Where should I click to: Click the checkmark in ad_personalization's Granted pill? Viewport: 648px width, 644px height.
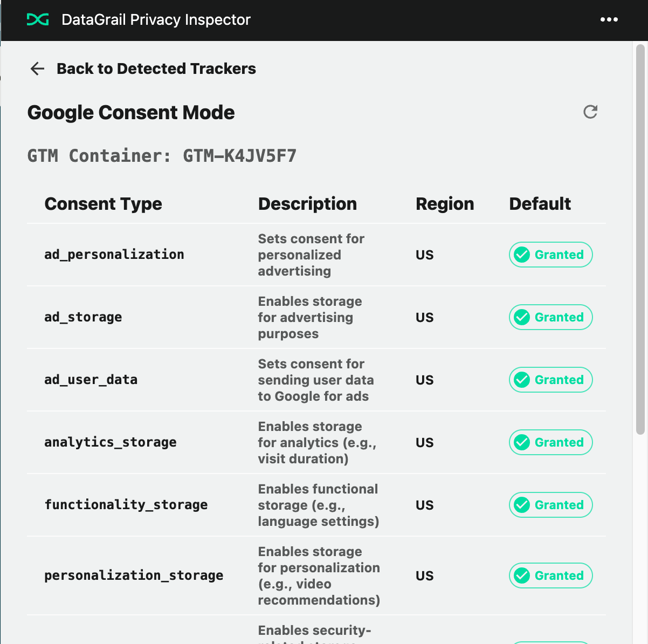pyautogui.click(x=522, y=255)
